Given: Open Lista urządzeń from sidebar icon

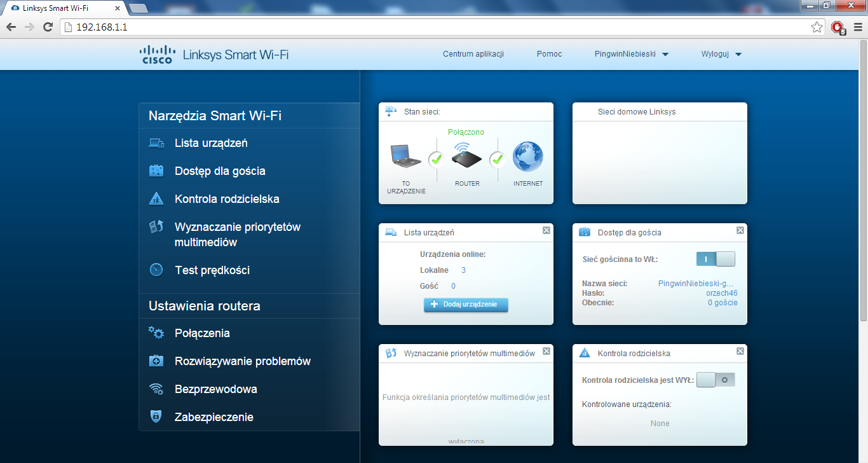Looking at the screenshot, I should (x=156, y=143).
